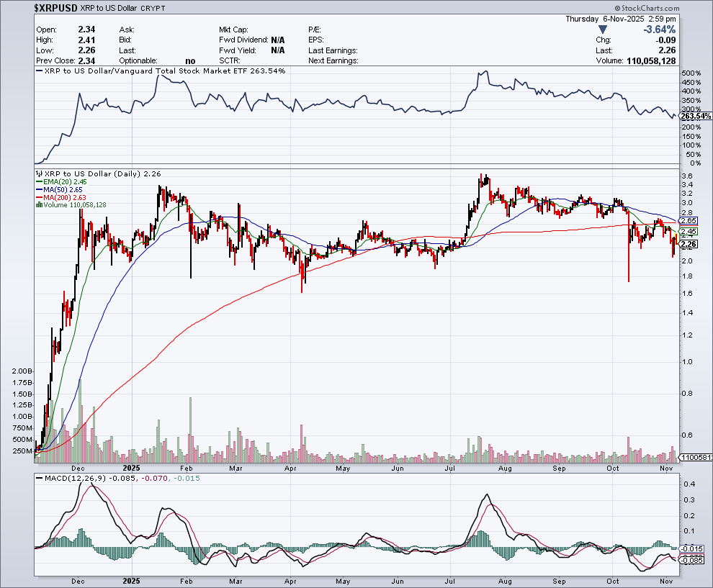The height and width of the screenshot is (588, 713).
Task: Click the blue 2.65 MA(50) price tag
Action: (689, 220)
